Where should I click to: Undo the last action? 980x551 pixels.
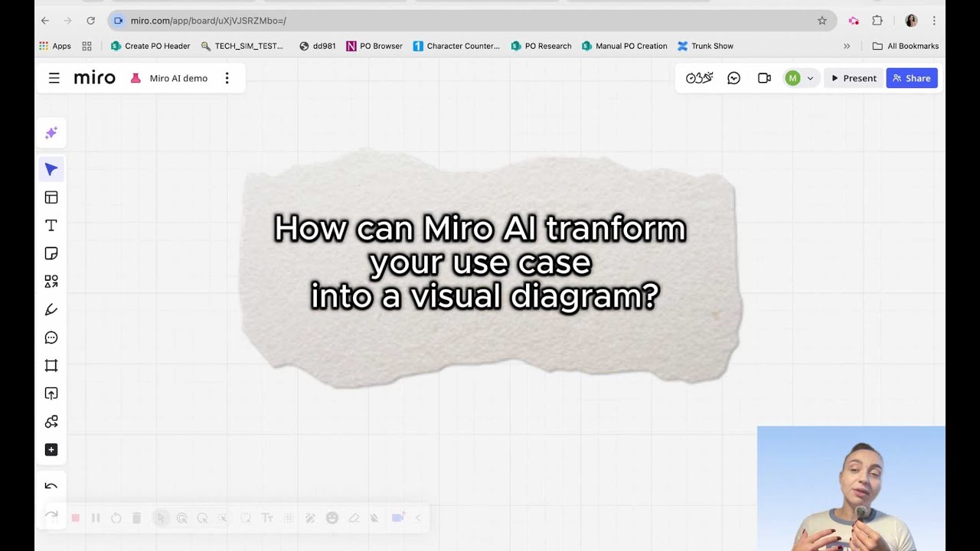(x=51, y=486)
